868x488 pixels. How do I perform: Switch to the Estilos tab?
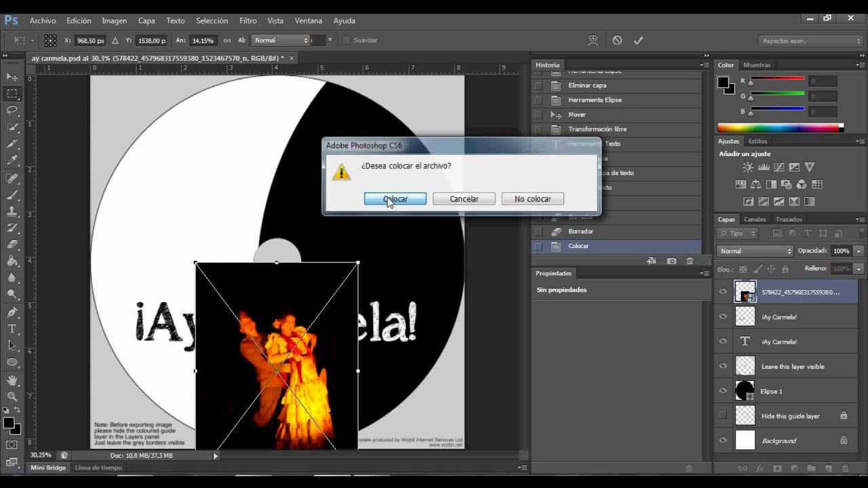(757, 141)
